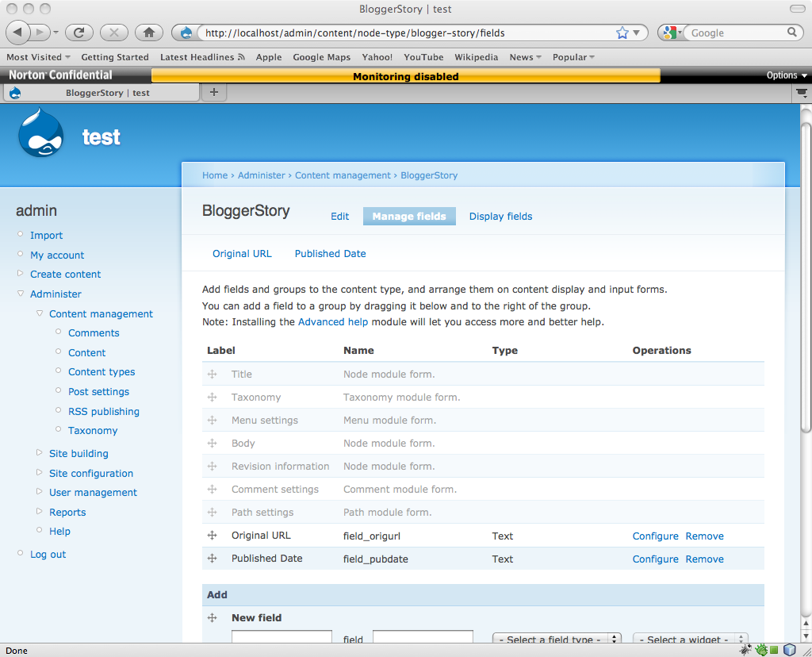Image resolution: width=812 pixels, height=657 pixels.
Task: Click drag handle beside Revision information
Action: (x=212, y=467)
